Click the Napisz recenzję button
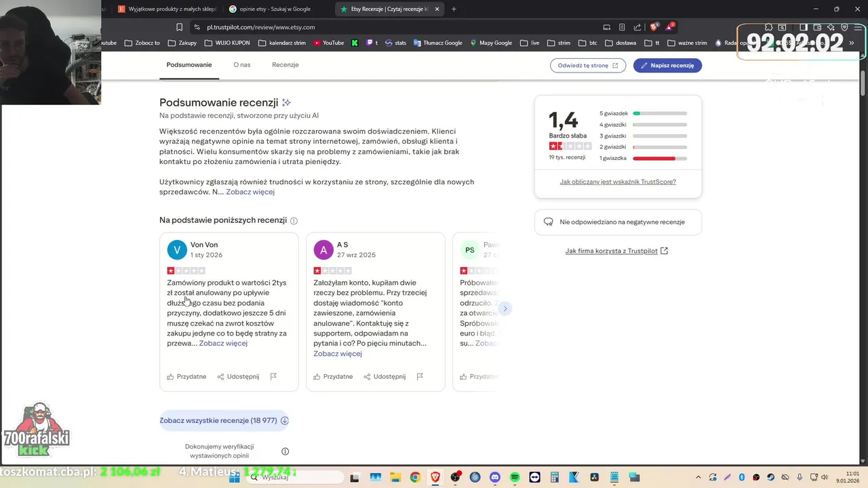 click(667, 65)
